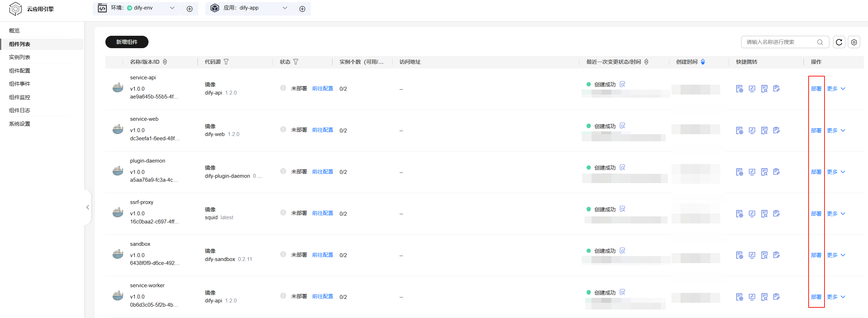The height and width of the screenshot is (318, 868).
Task: Click the 云应用引擎 logo
Action: 16,9
